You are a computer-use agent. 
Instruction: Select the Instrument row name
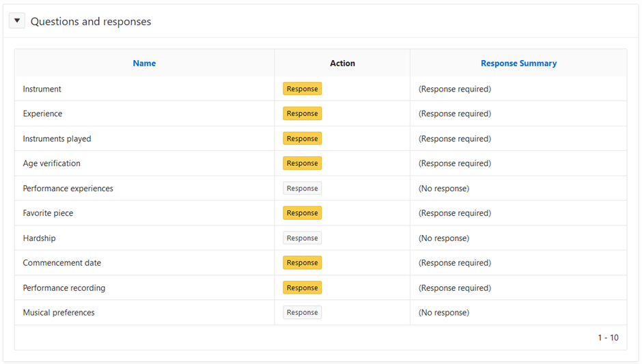coord(42,89)
